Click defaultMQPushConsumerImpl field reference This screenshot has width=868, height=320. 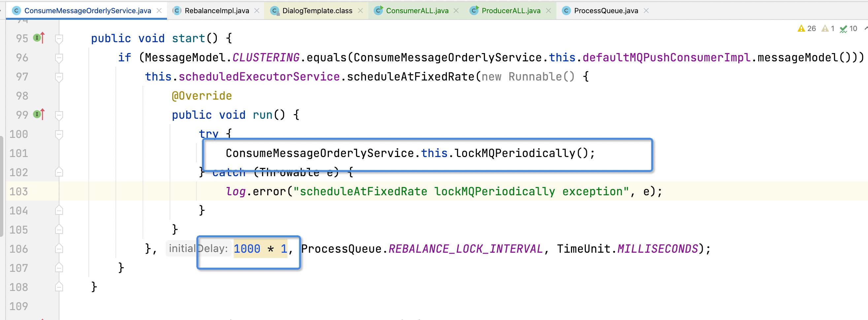tap(666, 58)
